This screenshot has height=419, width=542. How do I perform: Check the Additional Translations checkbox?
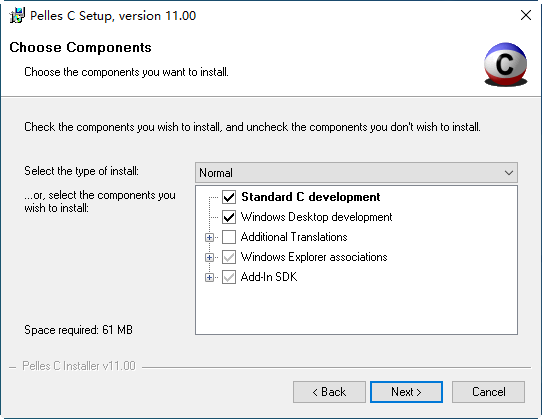click(x=229, y=237)
